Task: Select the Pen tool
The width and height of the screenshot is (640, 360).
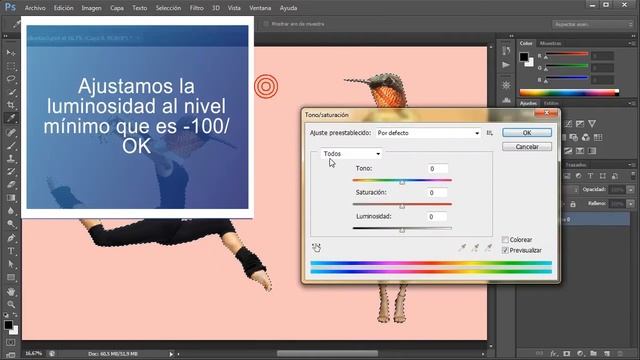Action: (x=11, y=238)
